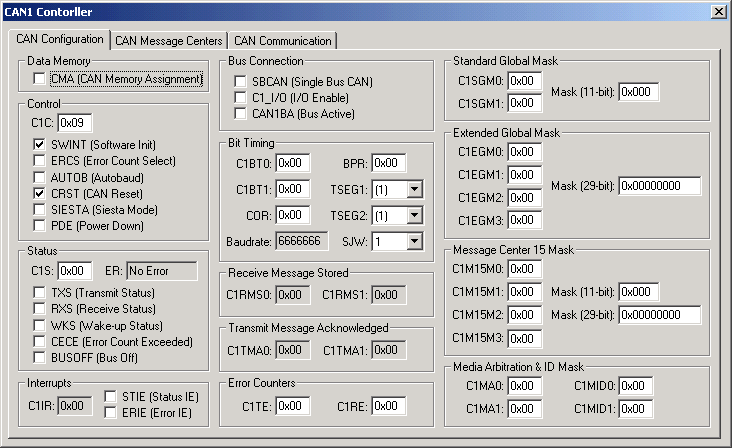Click the C1M15M1 field
This screenshot has width=732, height=448.
tap(525, 292)
